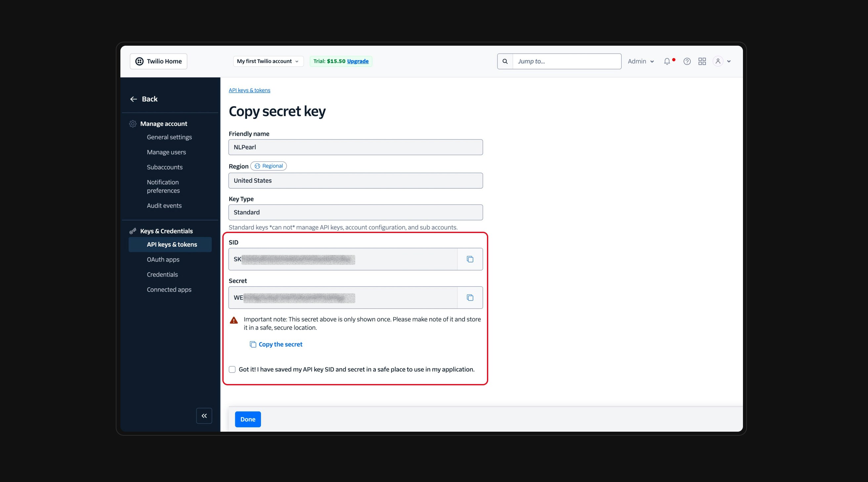Open General settings in sidebar
This screenshot has height=482, width=868.
point(169,137)
